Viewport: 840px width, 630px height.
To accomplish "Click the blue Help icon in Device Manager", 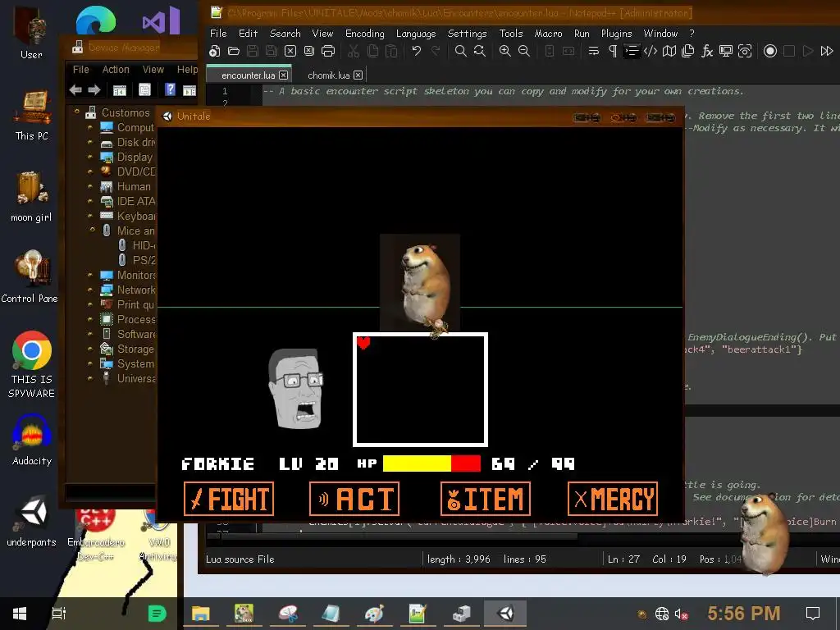I will pos(170,89).
